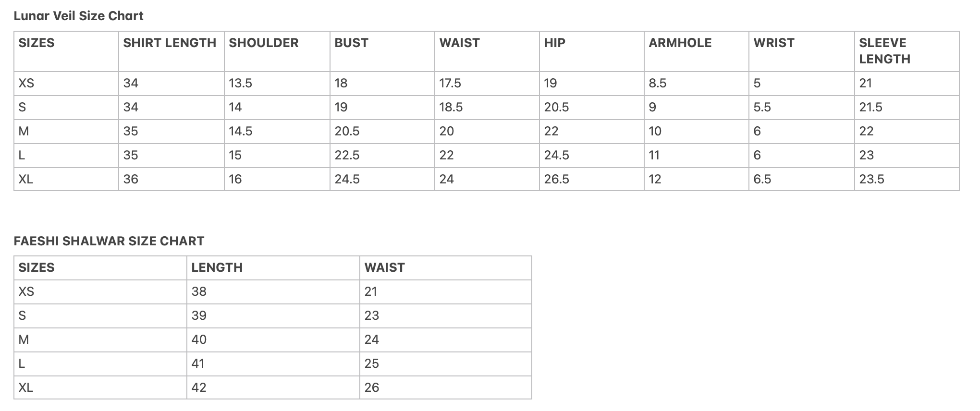Select XL sleeve length value 23.5
The height and width of the screenshot is (411, 980).
pyautogui.click(x=871, y=179)
